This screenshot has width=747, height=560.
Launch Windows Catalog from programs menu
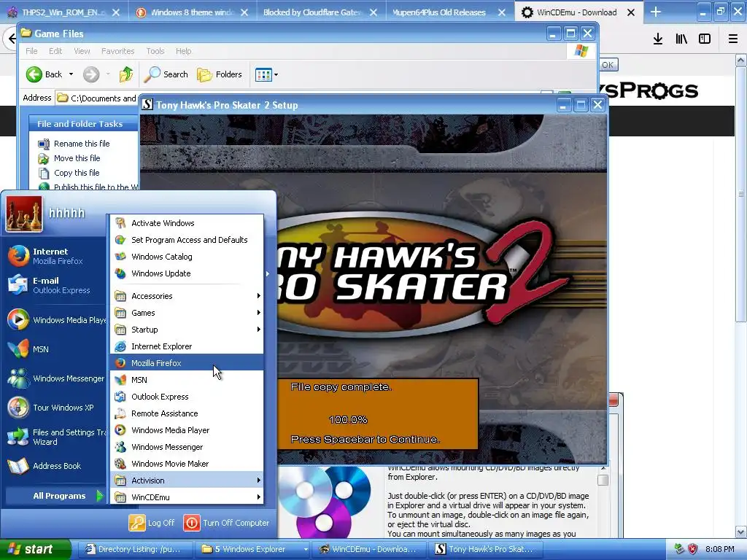tap(186, 256)
